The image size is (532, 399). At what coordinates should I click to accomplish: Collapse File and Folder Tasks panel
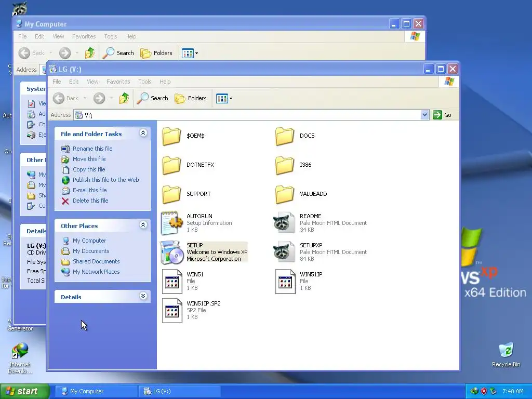[x=143, y=133]
